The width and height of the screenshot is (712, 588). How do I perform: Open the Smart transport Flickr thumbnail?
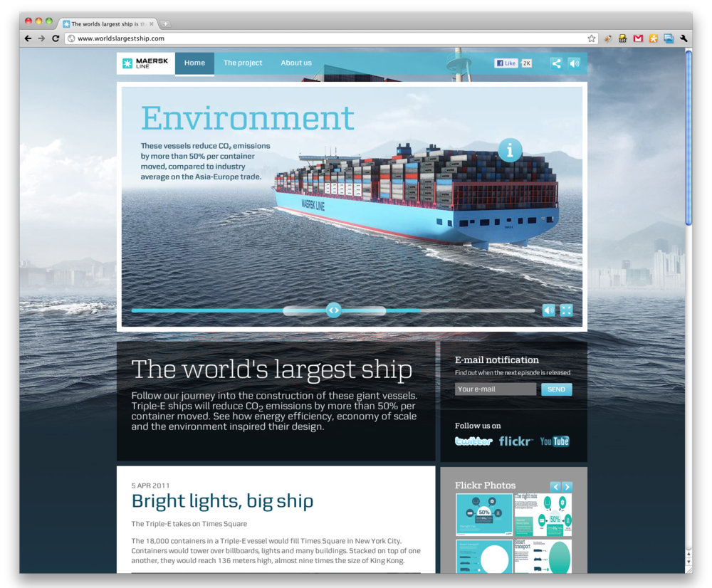point(543,556)
